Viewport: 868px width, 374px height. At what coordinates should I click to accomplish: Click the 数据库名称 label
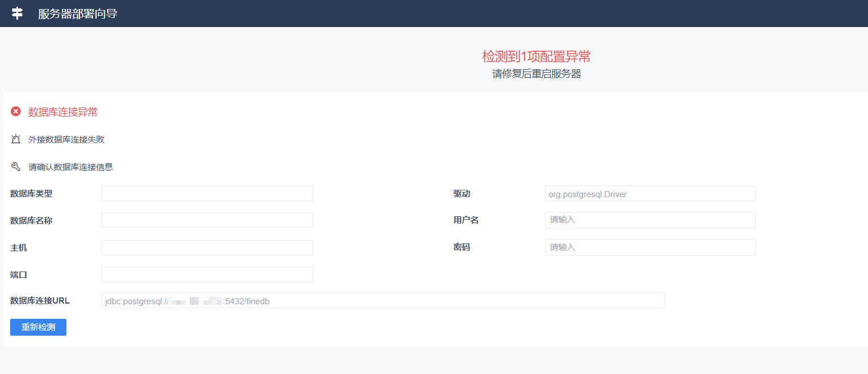pos(32,221)
